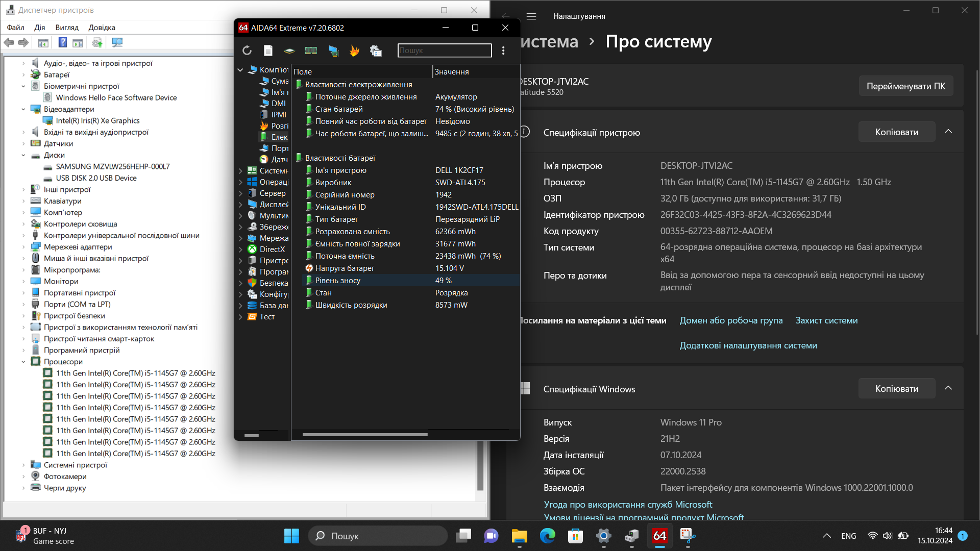The image size is (980, 551).
Task: Expand the Батареї device category
Action: (x=23, y=75)
